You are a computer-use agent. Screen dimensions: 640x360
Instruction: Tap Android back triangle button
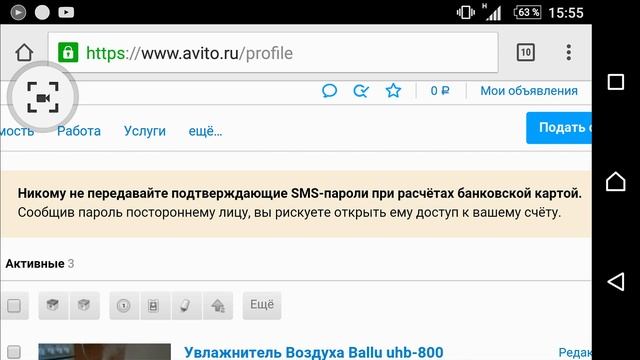click(x=616, y=281)
